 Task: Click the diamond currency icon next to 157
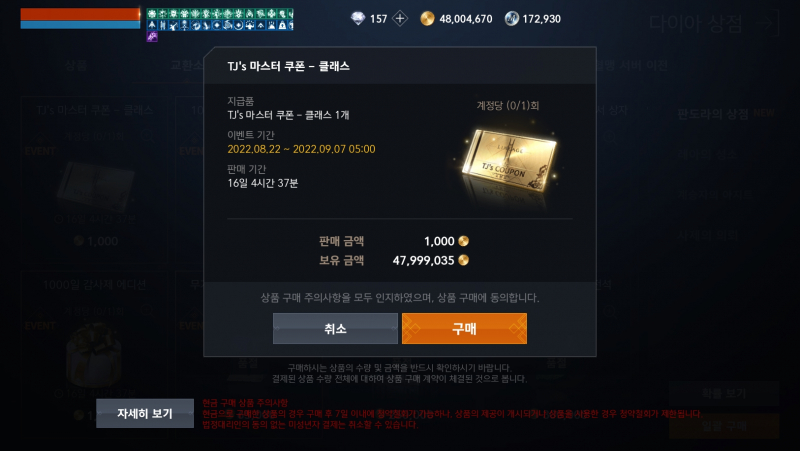pyautogui.click(x=358, y=19)
